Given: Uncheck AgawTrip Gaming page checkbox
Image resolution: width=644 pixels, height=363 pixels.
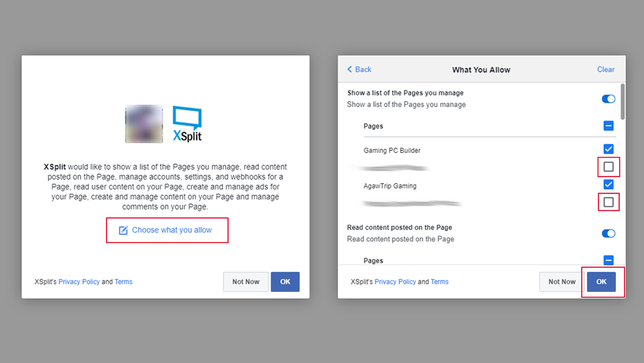Looking at the screenshot, I should click(x=608, y=185).
